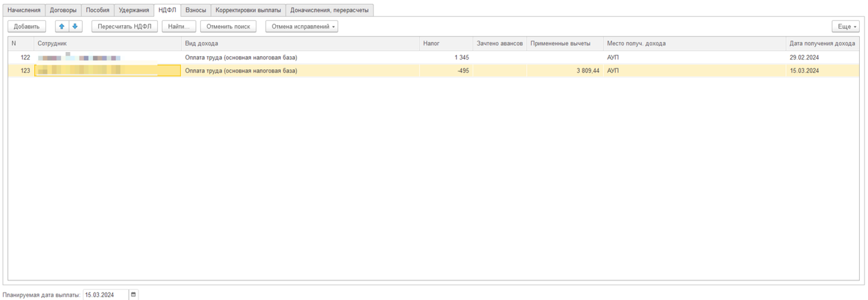Click the Примененные вычеты column header
The height and width of the screenshot is (300, 868).
click(x=565, y=43)
